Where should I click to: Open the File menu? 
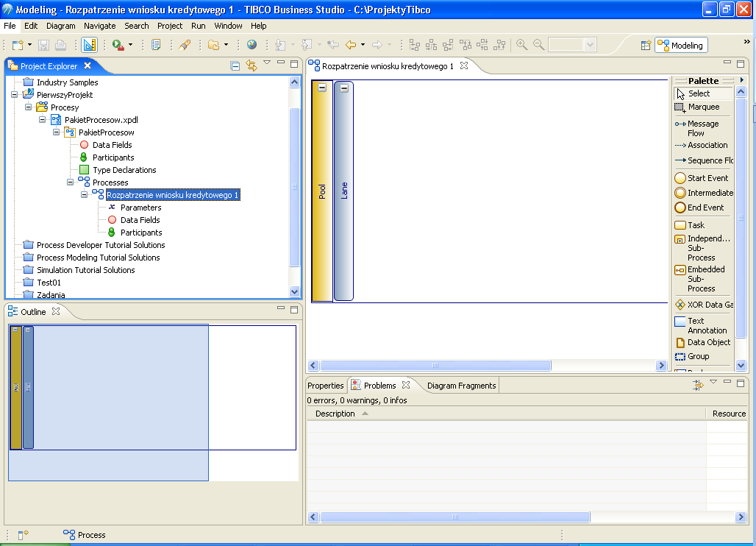[10, 26]
